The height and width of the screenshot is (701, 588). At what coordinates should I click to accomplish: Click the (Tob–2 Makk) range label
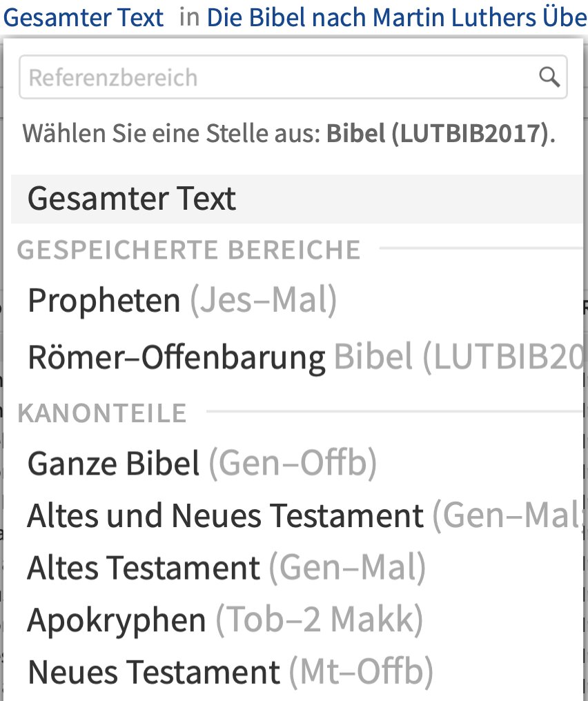320,620
